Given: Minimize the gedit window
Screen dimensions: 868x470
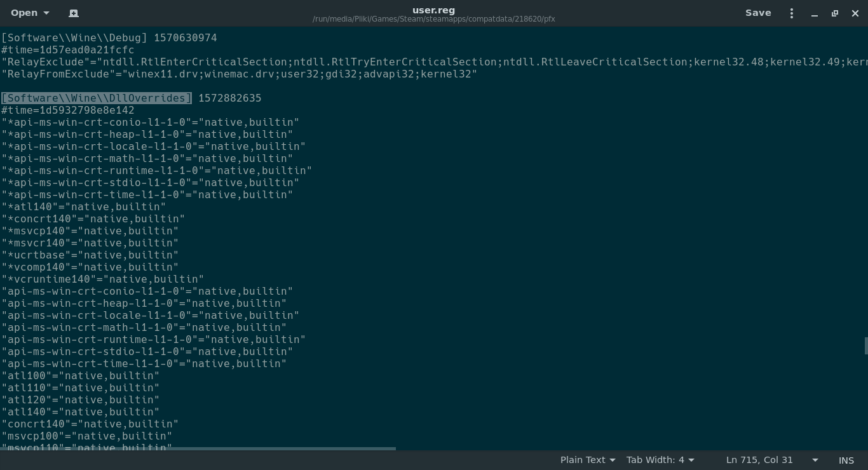Looking at the screenshot, I should (x=815, y=13).
